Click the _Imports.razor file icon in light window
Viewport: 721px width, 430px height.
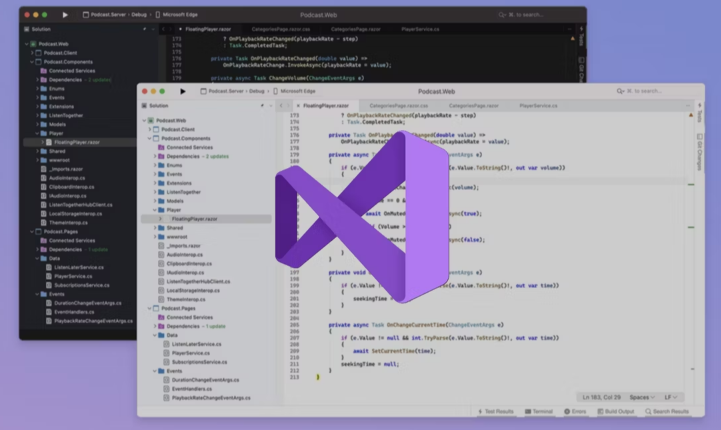pyautogui.click(x=161, y=246)
